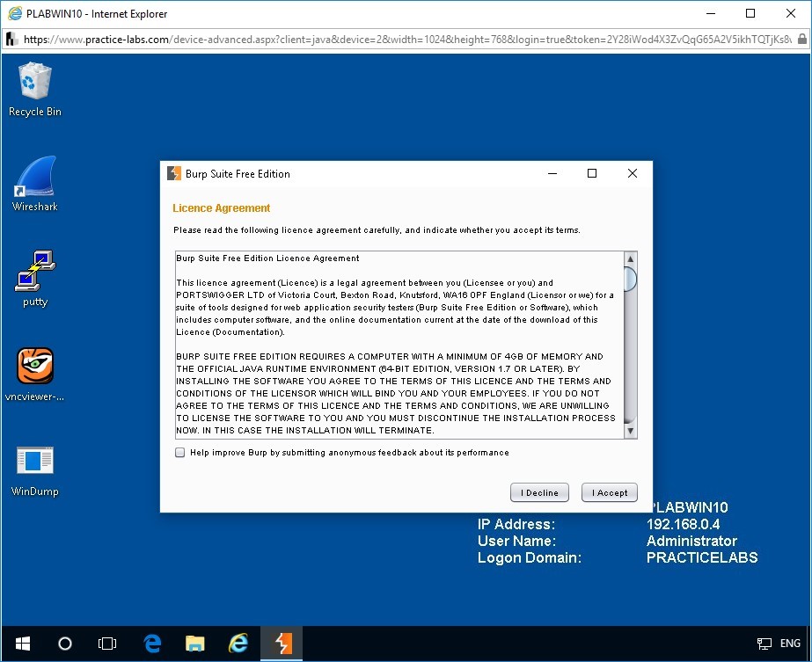
Task: Click the browser address bar URL
Action: (x=405, y=40)
